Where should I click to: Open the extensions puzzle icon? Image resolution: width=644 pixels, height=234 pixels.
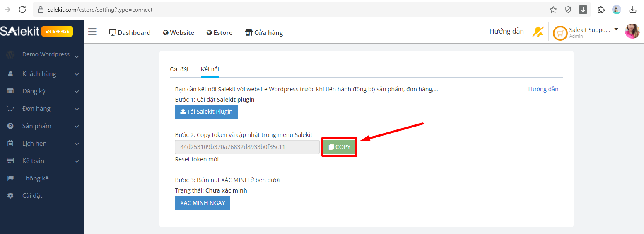coord(601,10)
